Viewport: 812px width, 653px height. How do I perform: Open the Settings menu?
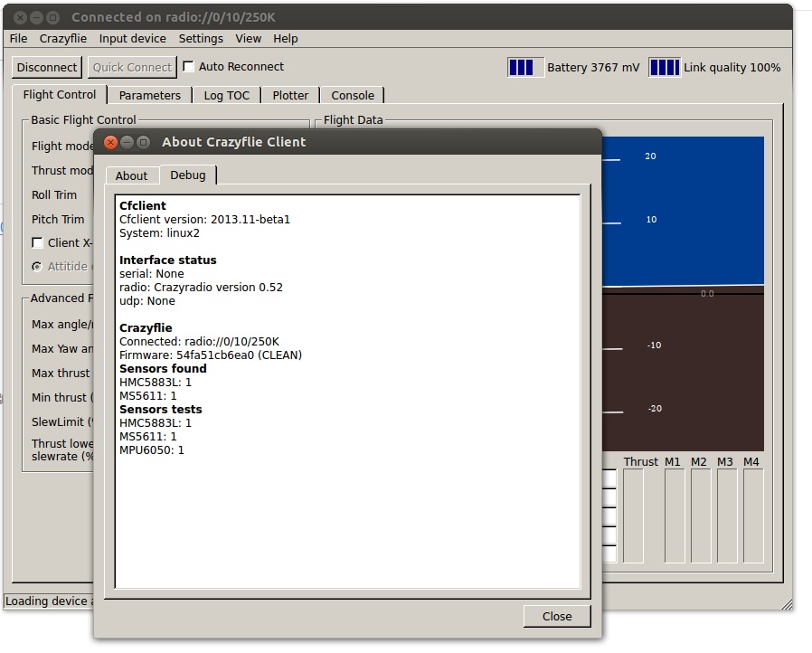201,39
